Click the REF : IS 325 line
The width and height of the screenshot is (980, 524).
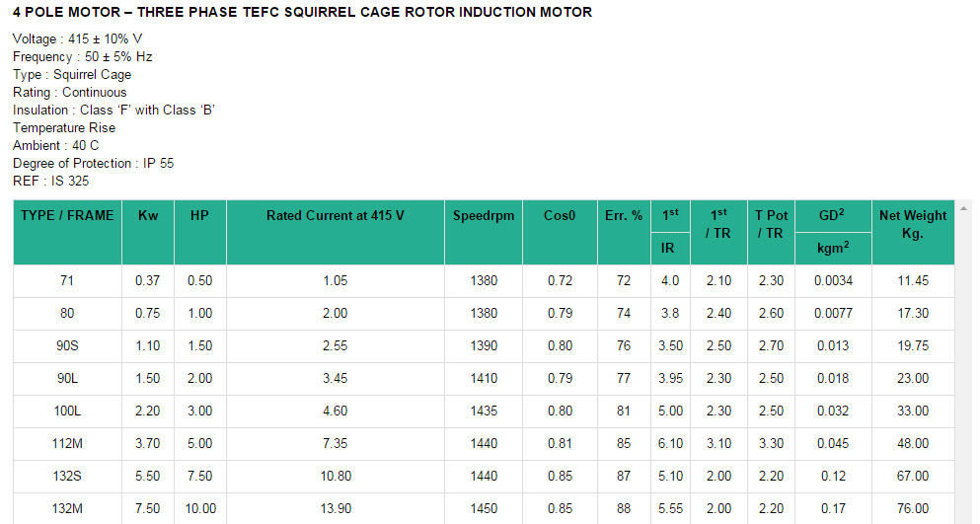point(50,181)
